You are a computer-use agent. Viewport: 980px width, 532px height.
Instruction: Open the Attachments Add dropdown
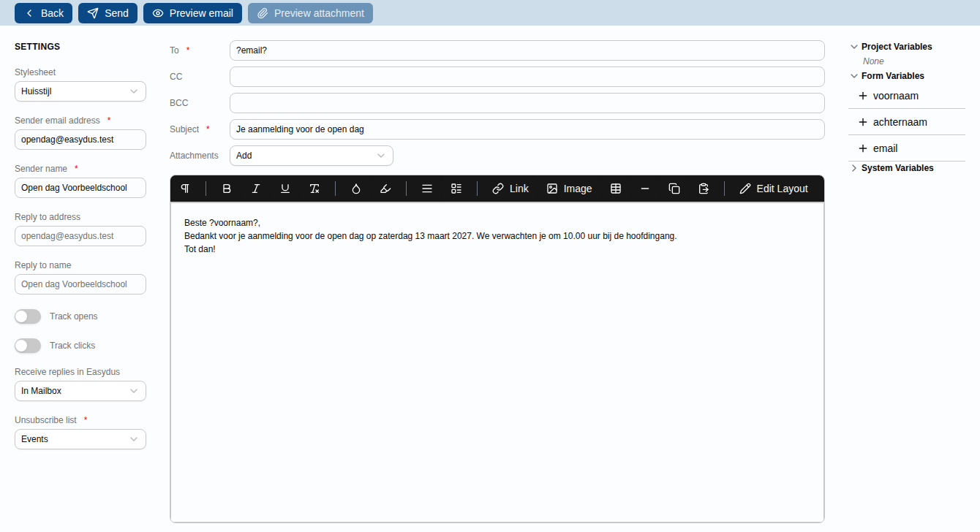click(x=312, y=156)
